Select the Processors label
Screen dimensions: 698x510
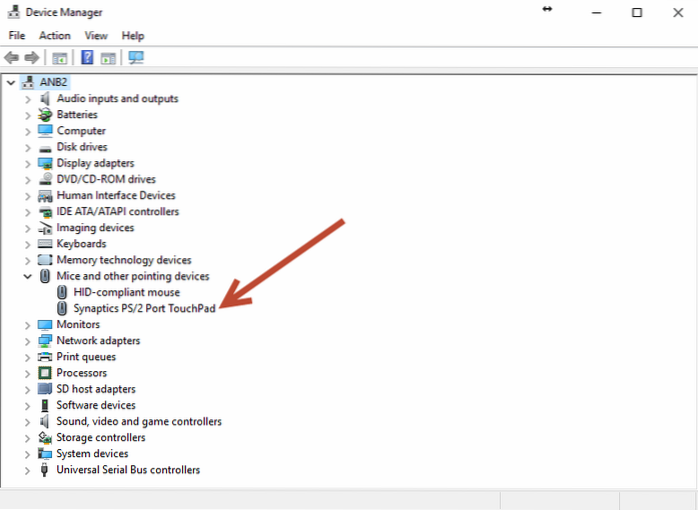click(81, 372)
